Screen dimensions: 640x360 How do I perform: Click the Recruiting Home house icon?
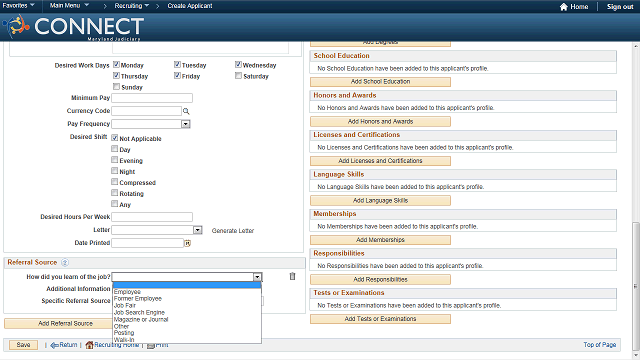point(89,345)
